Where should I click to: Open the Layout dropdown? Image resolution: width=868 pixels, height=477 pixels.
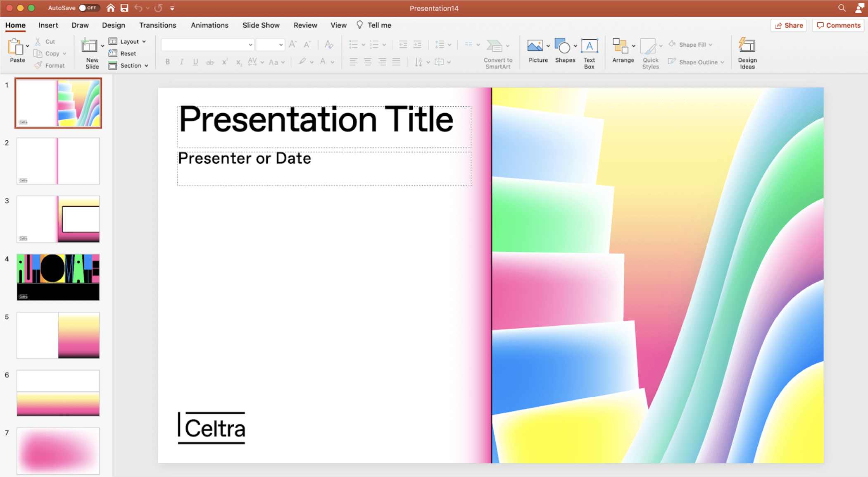pyautogui.click(x=128, y=41)
